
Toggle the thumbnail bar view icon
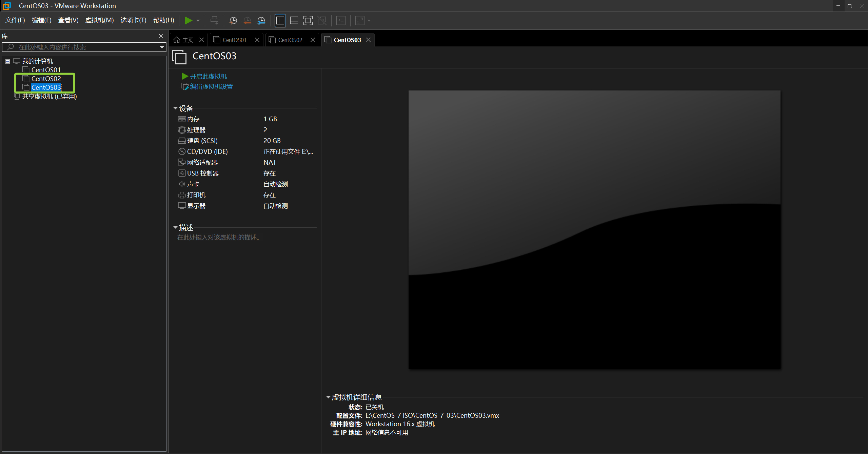[x=294, y=21]
